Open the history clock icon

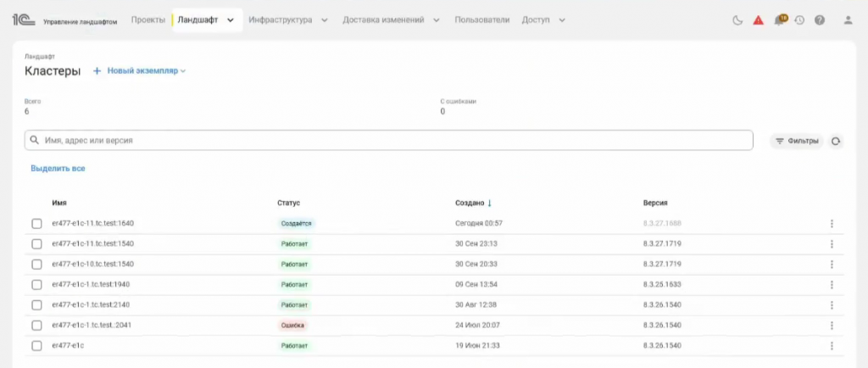[799, 20]
